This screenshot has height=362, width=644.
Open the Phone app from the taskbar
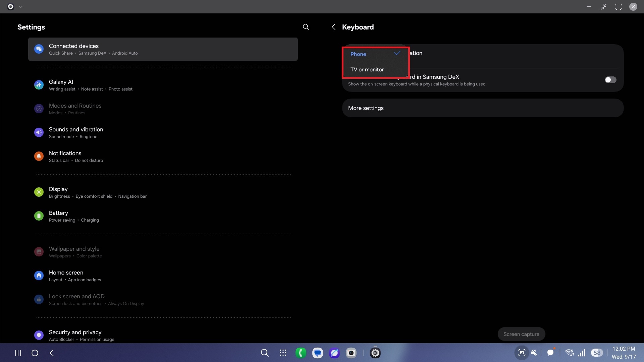301,353
